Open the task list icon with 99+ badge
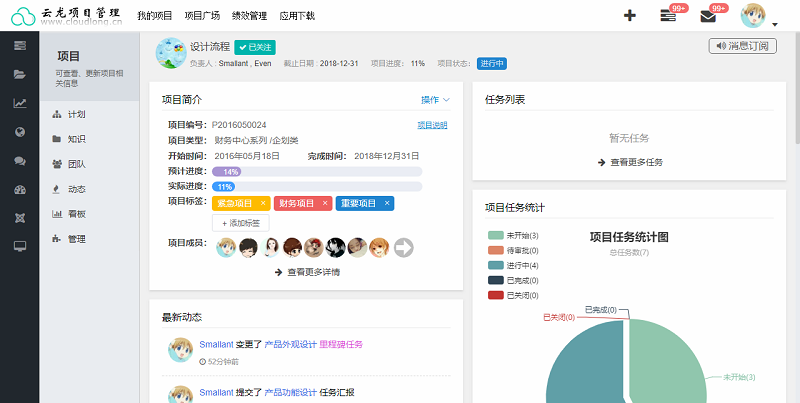800x403 pixels. coord(668,16)
